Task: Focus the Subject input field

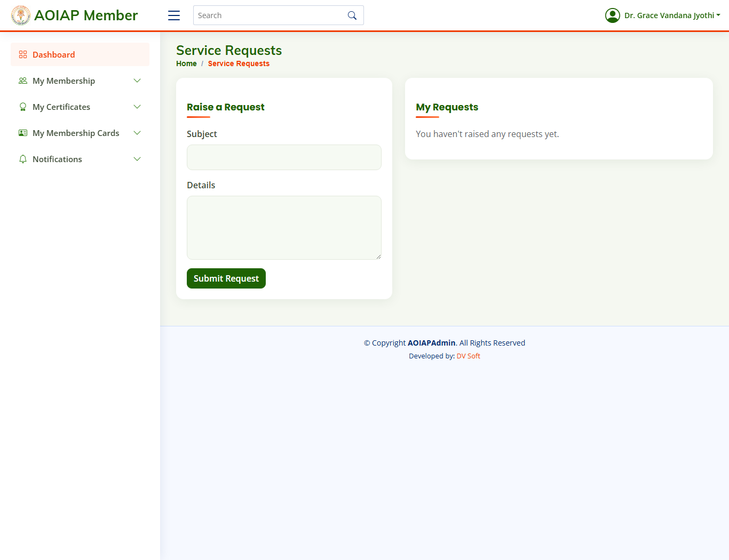Action: tap(284, 157)
